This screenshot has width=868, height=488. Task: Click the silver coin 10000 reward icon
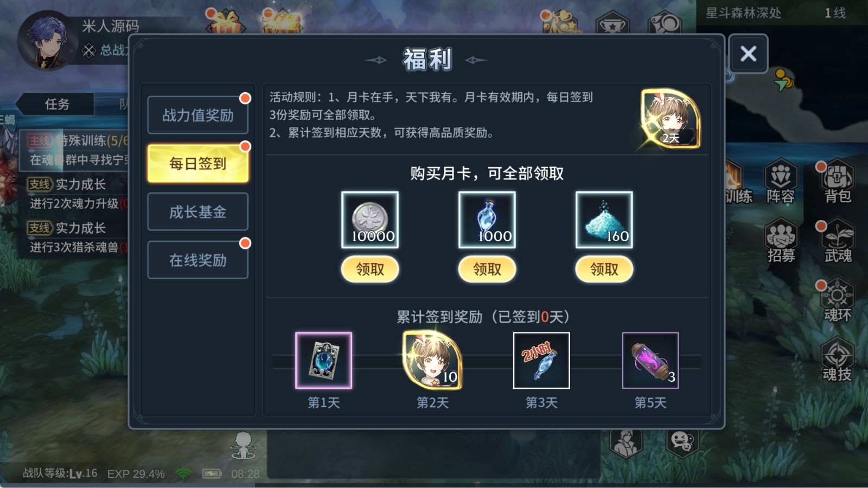click(x=370, y=220)
